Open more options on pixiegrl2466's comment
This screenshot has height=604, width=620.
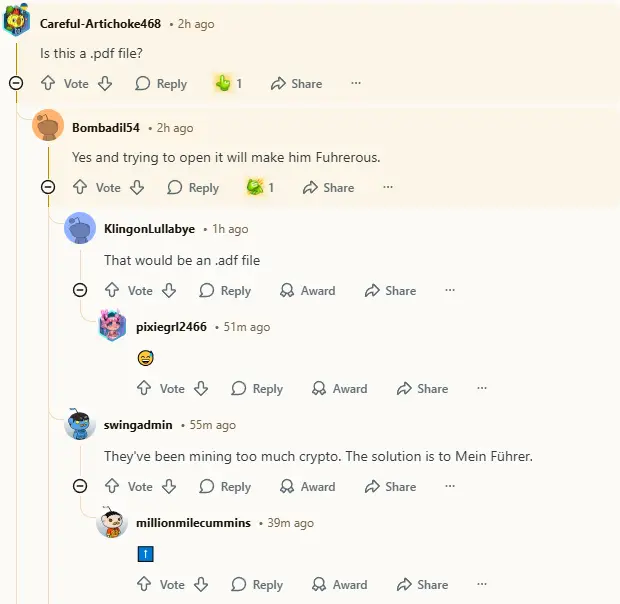[482, 389]
